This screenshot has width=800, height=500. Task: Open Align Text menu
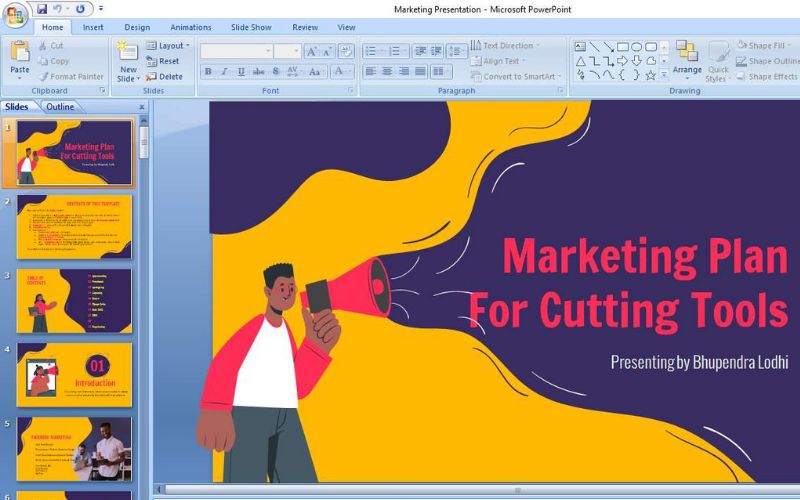(x=498, y=61)
